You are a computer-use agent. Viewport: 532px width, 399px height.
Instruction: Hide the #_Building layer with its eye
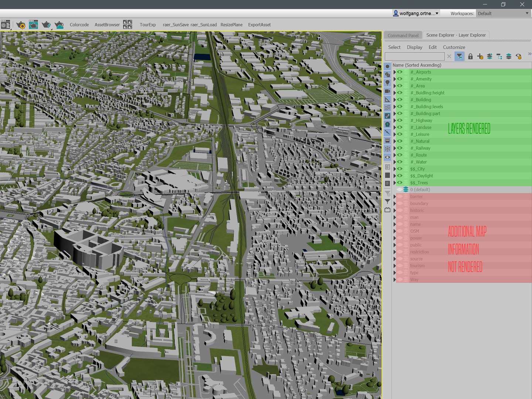(400, 100)
